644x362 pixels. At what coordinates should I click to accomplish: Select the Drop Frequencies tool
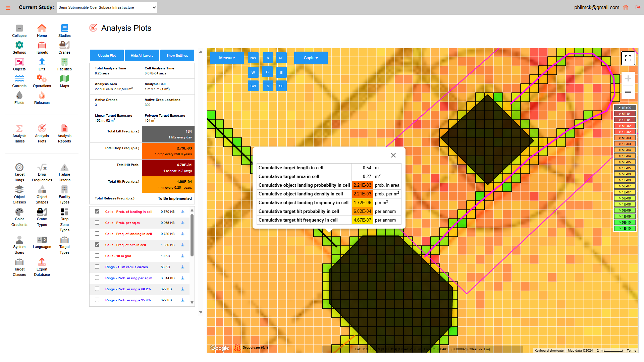(42, 172)
